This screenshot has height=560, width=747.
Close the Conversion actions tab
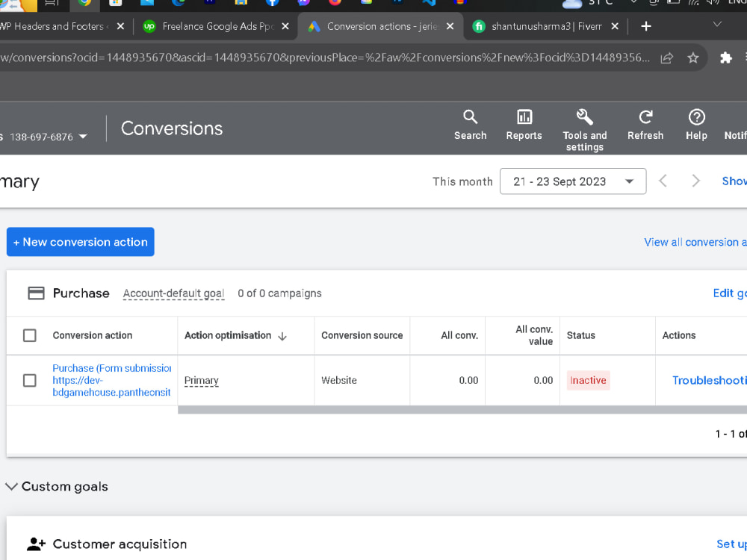(450, 26)
